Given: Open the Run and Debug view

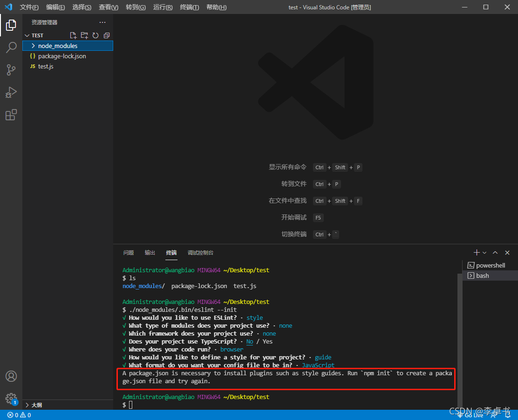Looking at the screenshot, I should click(11, 92).
